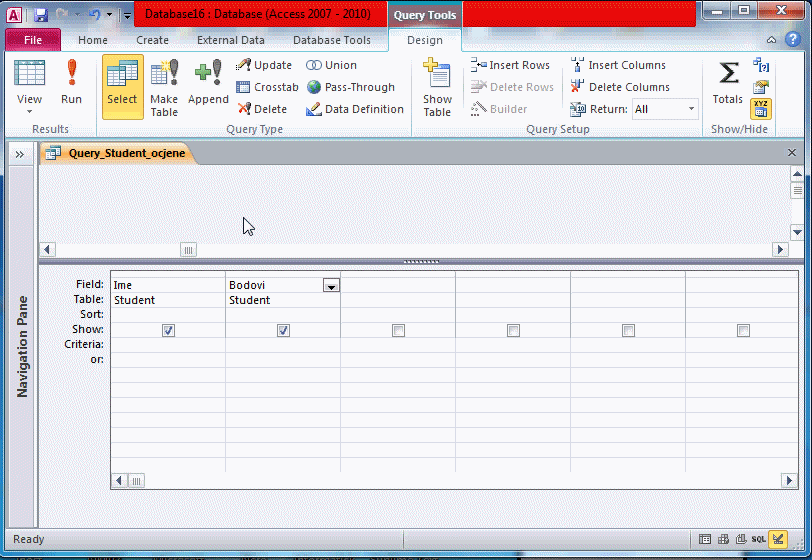812x560 pixels.
Task: Uncheck Show box for Ime column
Action: tap(168, 330)
